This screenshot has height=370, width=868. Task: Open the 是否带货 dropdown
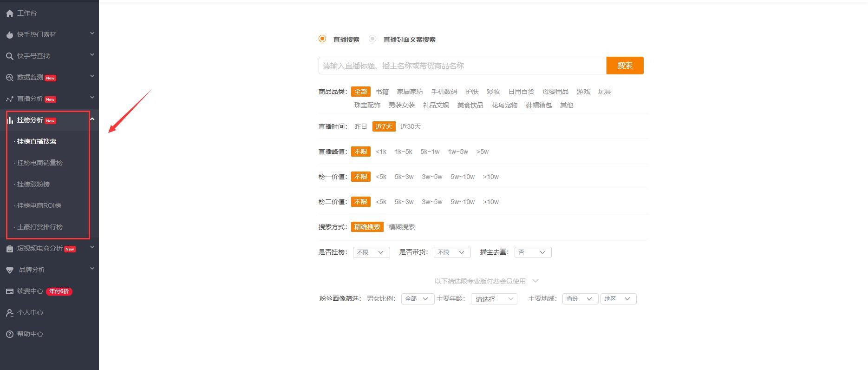[452, 252]
